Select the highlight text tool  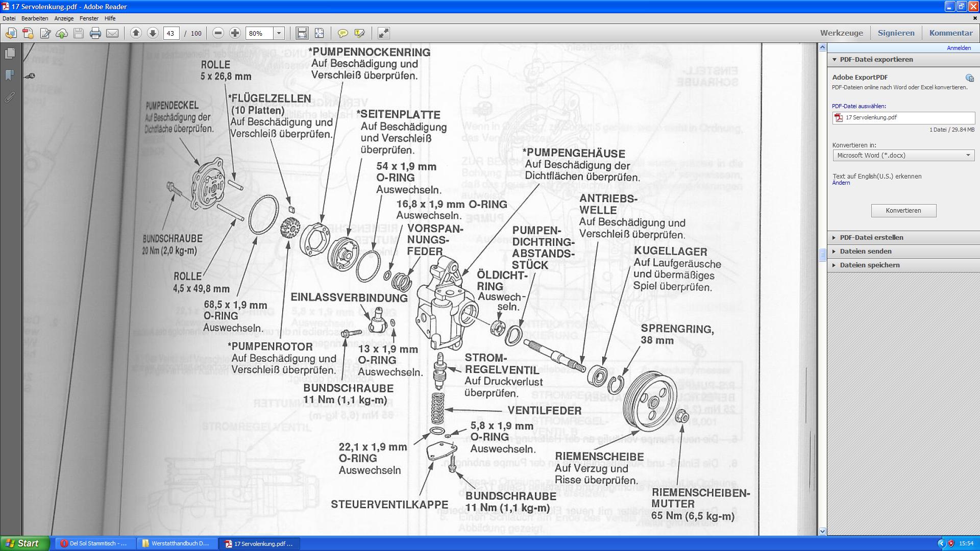point(360,33)
